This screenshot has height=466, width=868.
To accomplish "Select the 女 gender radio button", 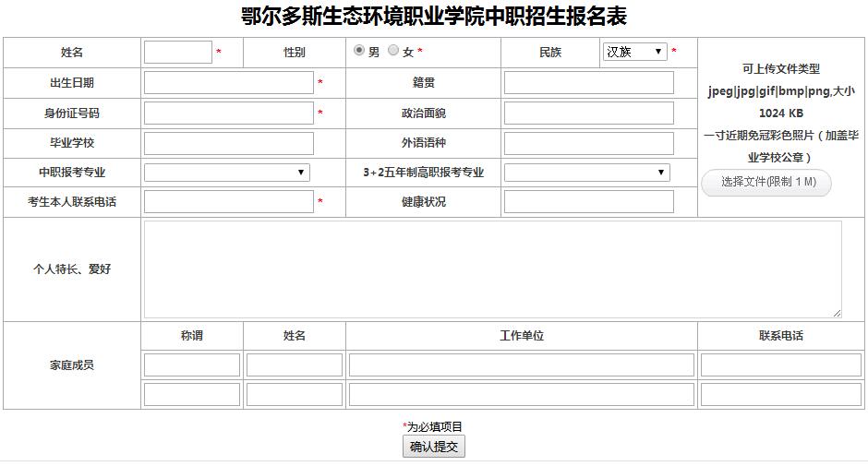I will [x=393, y=51].
